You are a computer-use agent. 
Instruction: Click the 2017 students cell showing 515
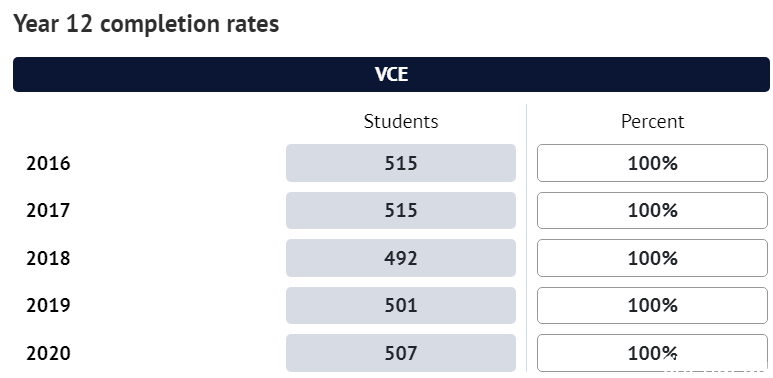[x=401, y=210]
